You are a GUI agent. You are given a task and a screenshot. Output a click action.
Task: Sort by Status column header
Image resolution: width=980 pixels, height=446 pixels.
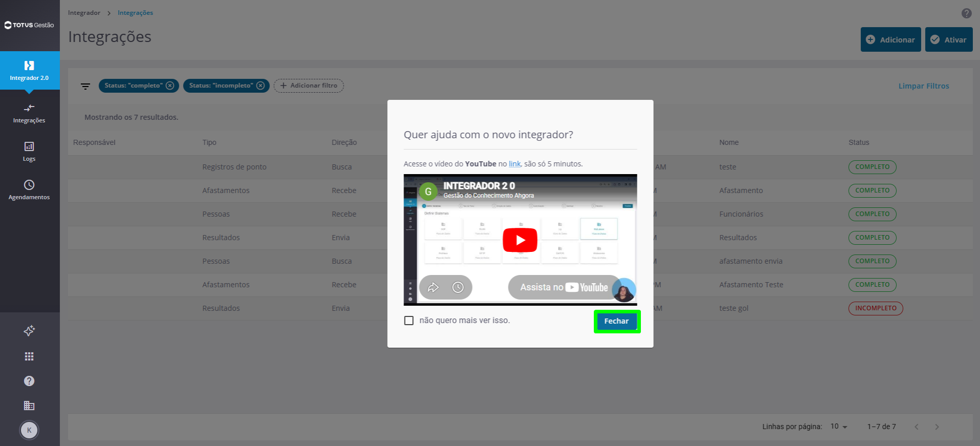pyautogui.click(x=859, y=142)
